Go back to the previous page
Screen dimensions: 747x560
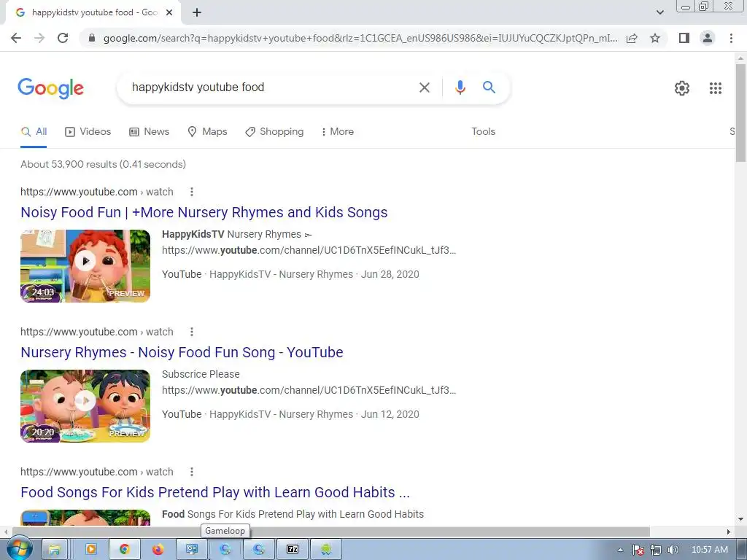click(16, 38)
